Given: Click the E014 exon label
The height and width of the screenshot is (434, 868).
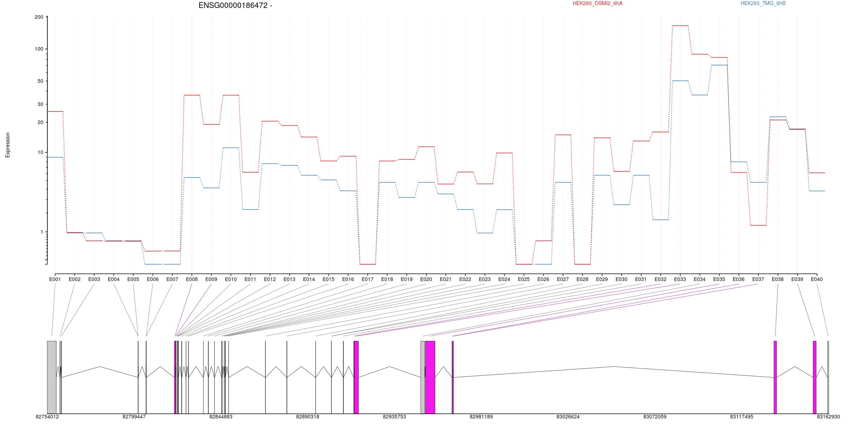Looking at the screenshot, I should click(x=309, y=279).
